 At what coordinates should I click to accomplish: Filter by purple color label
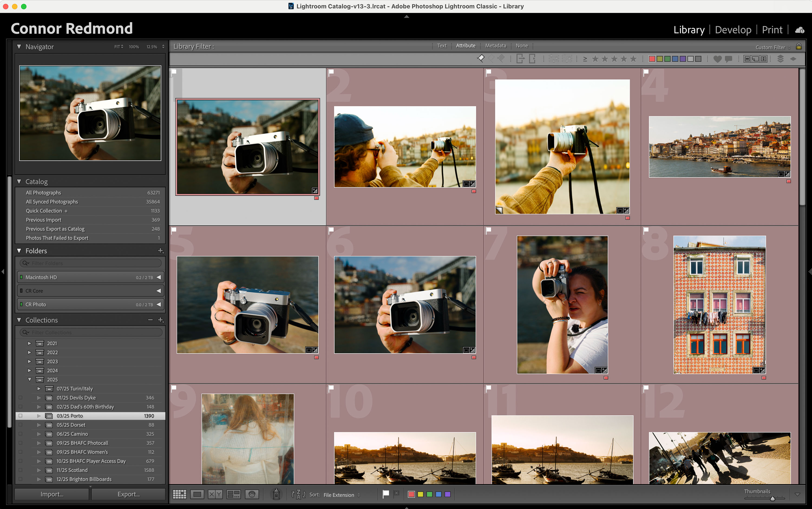[683, 59]
